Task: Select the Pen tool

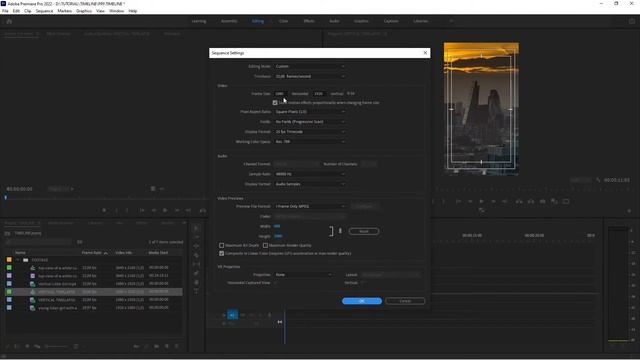Action: (x=196, y=273)
